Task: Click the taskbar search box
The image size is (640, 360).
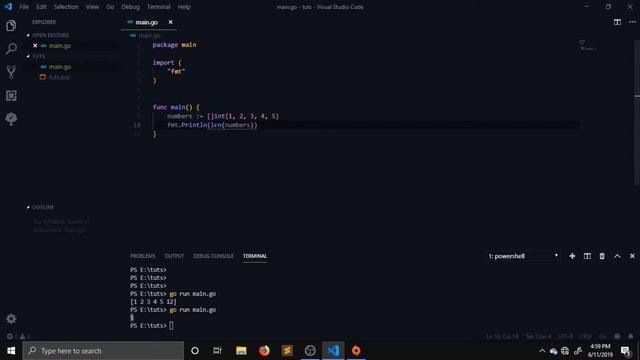Action: pos(103,351)
